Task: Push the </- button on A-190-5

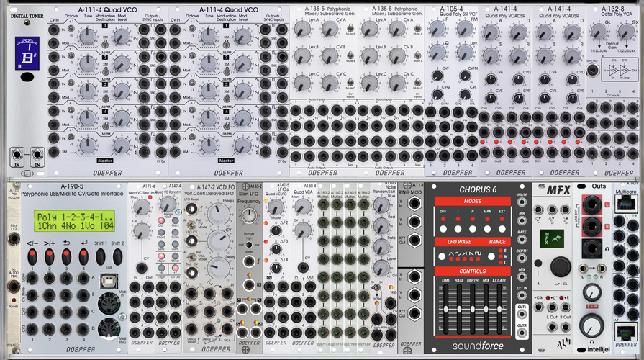Action: [32, 256]
